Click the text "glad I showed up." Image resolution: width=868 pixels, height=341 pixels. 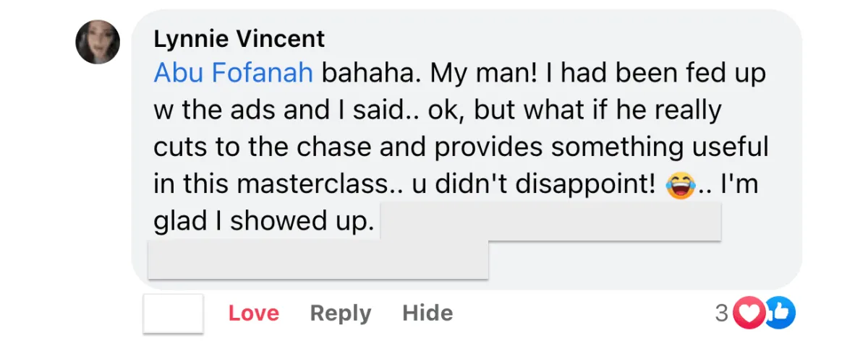click(x=263, y=222)
